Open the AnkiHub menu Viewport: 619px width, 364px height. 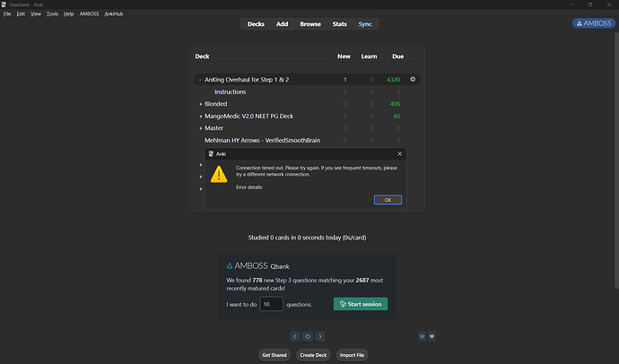click(114, 13)
